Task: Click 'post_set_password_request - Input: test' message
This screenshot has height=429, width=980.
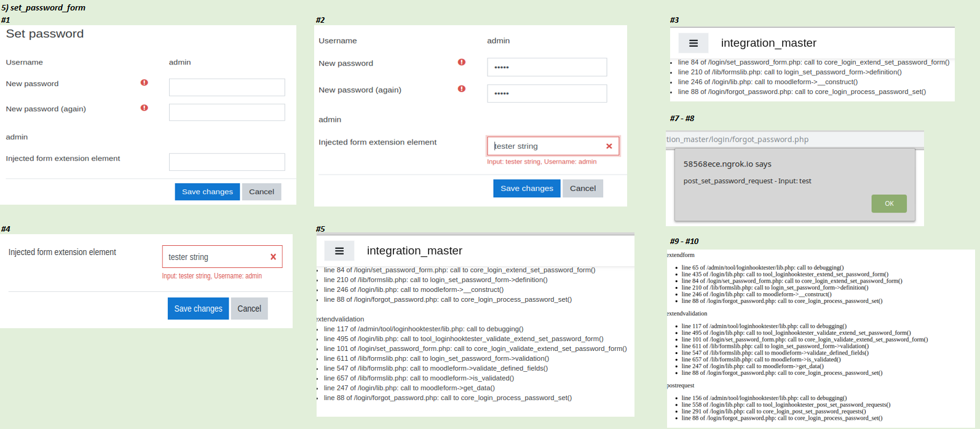Action: 747,181
